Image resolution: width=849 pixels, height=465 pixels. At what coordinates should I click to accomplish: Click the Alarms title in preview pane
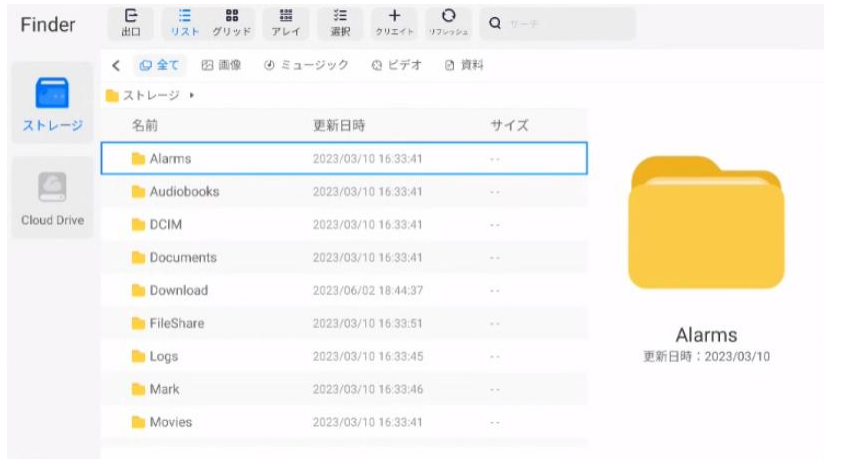tap(706, 335)
